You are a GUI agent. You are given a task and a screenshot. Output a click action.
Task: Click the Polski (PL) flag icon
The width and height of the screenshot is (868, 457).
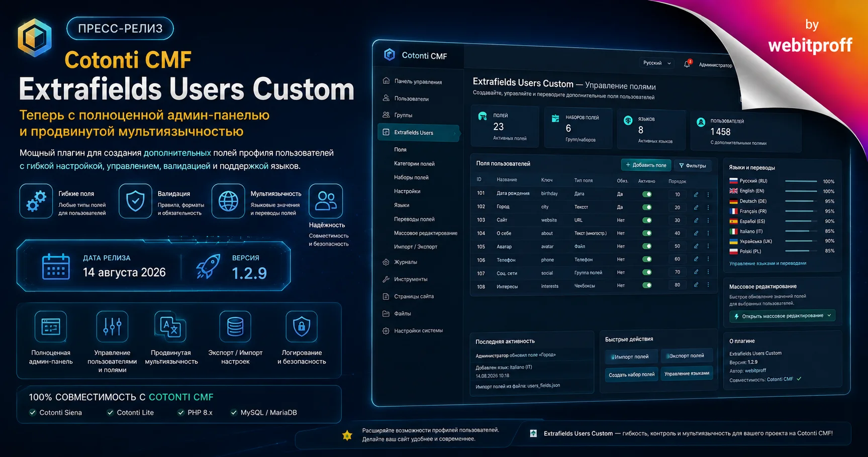click(733, 251)
